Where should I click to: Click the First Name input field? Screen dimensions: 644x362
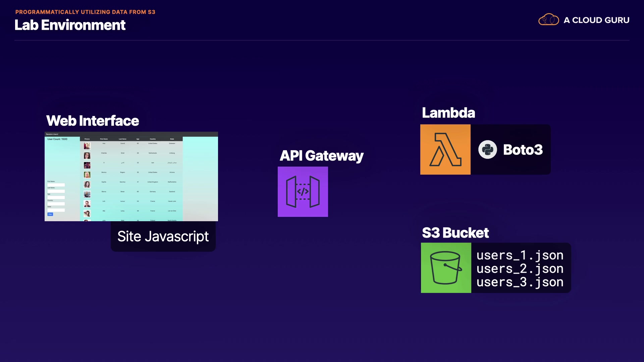click(x=56, y=185)
